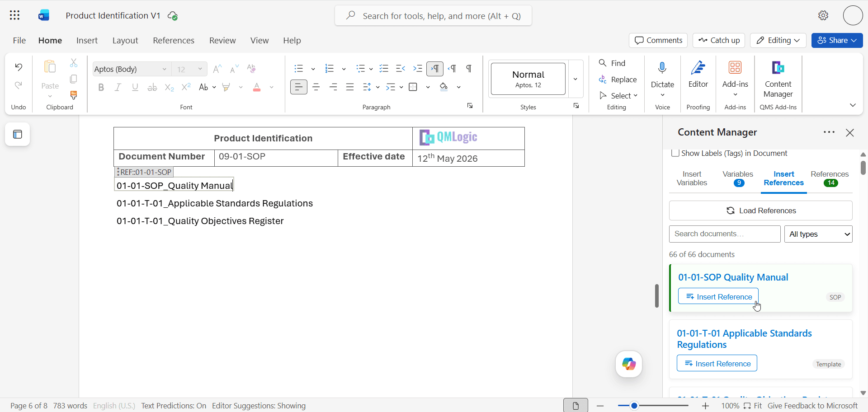
Task: Toggle right-to-left text direction
Action: point(452,69)
